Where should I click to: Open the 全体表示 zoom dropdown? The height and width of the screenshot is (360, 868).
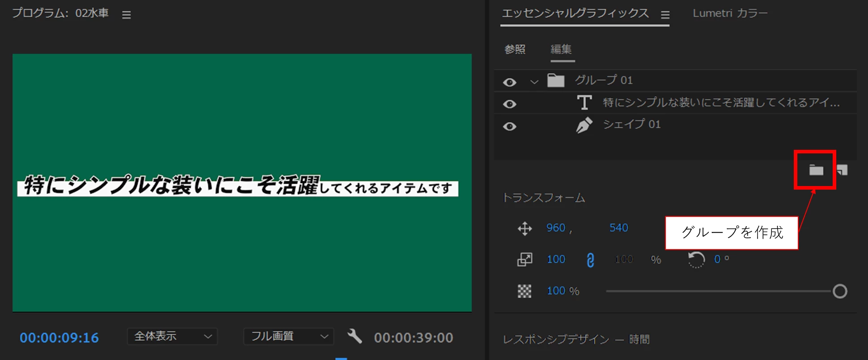pyautogui.click(x=172, y=336)
